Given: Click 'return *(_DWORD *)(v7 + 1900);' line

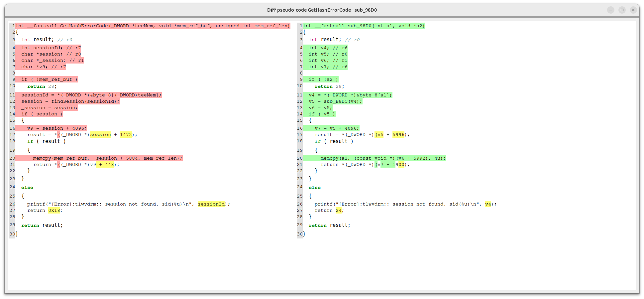Looking at the screenshot, I should 365,165.
